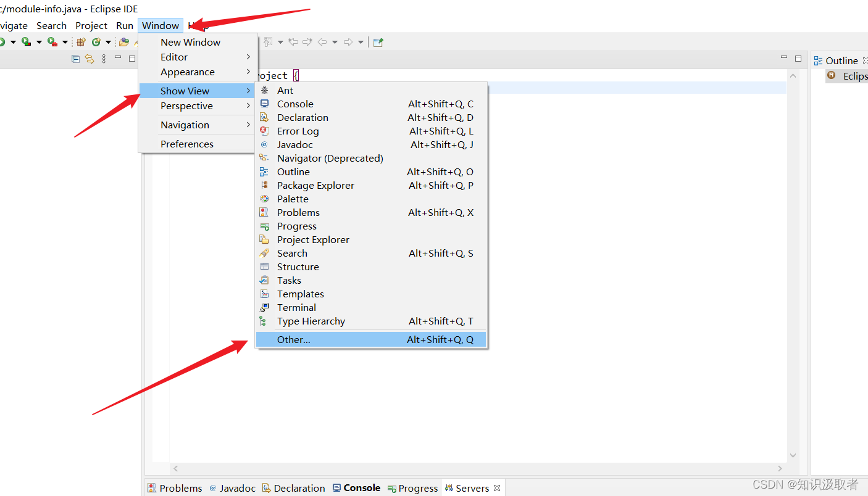Choose Javadoc in Show View submenu

(x=371, y=144)
